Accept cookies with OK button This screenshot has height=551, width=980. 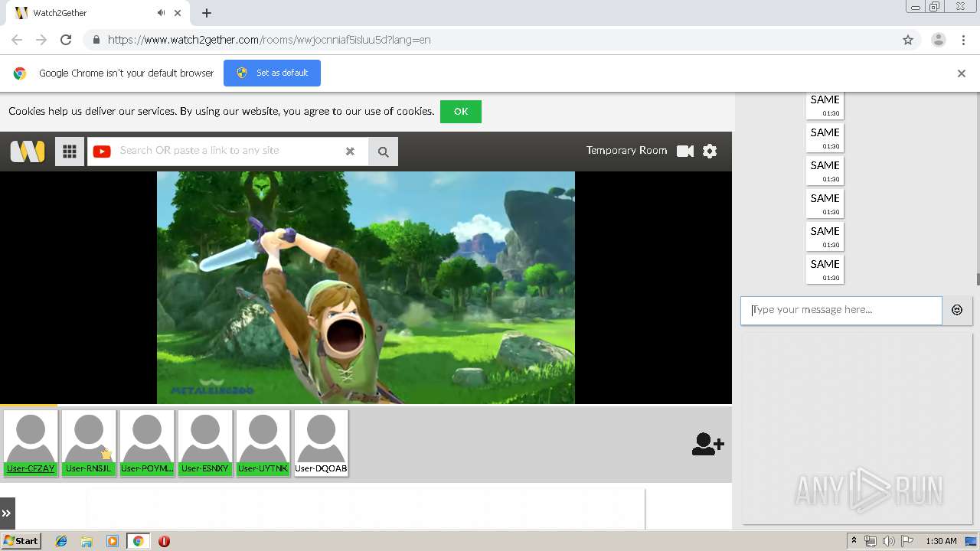click(461, 112)
